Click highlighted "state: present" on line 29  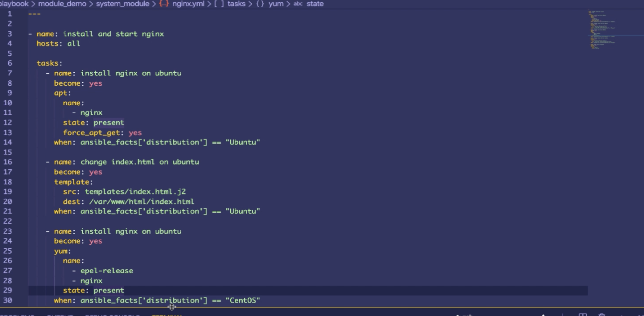click(94, 290)
